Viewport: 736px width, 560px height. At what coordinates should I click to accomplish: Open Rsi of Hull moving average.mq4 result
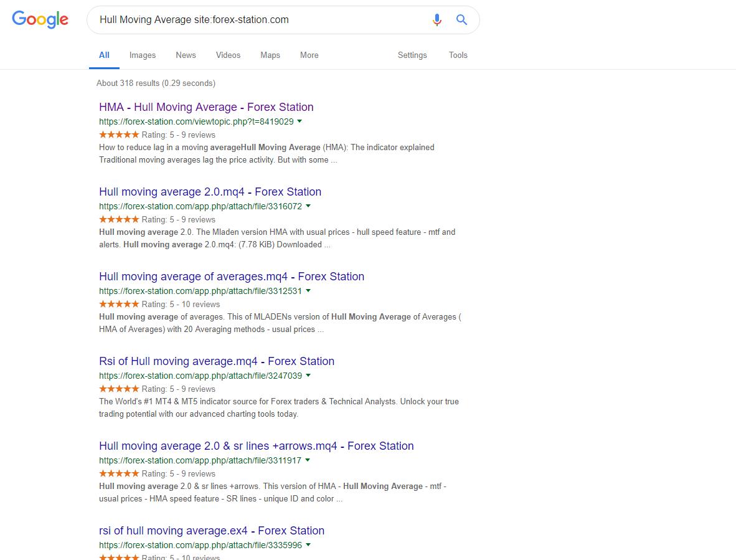(x=217, y=361)
